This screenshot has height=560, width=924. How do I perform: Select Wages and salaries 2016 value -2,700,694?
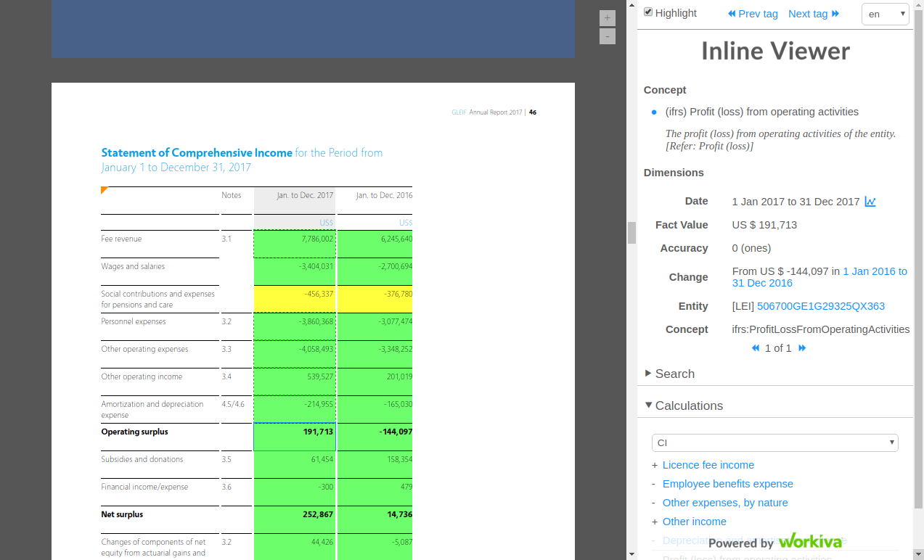pos(375,272)
